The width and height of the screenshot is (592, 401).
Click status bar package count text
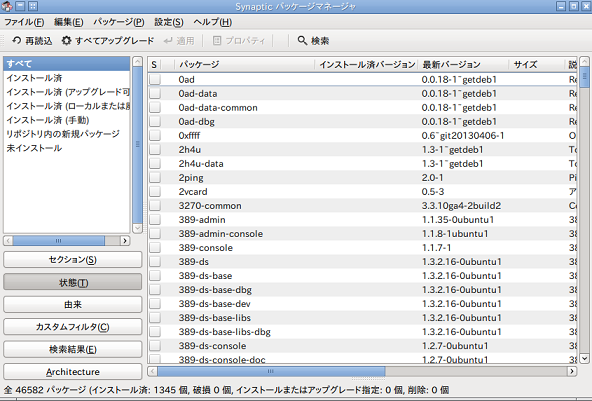coord(227,390)
